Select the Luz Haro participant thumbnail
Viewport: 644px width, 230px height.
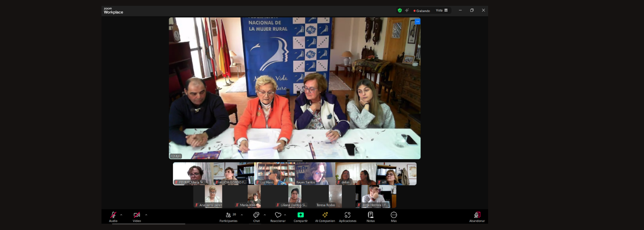point(275,174)
